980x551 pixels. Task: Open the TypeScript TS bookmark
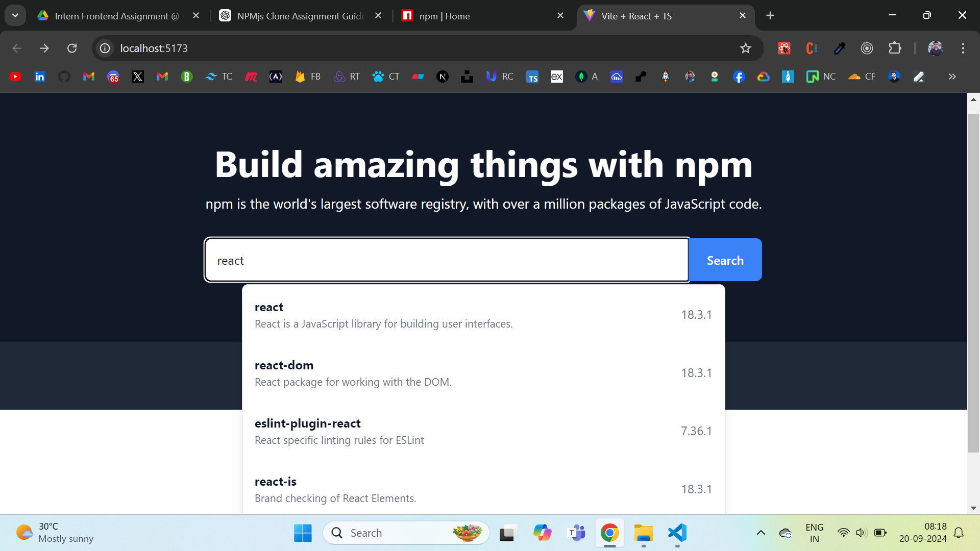(532, 77)
